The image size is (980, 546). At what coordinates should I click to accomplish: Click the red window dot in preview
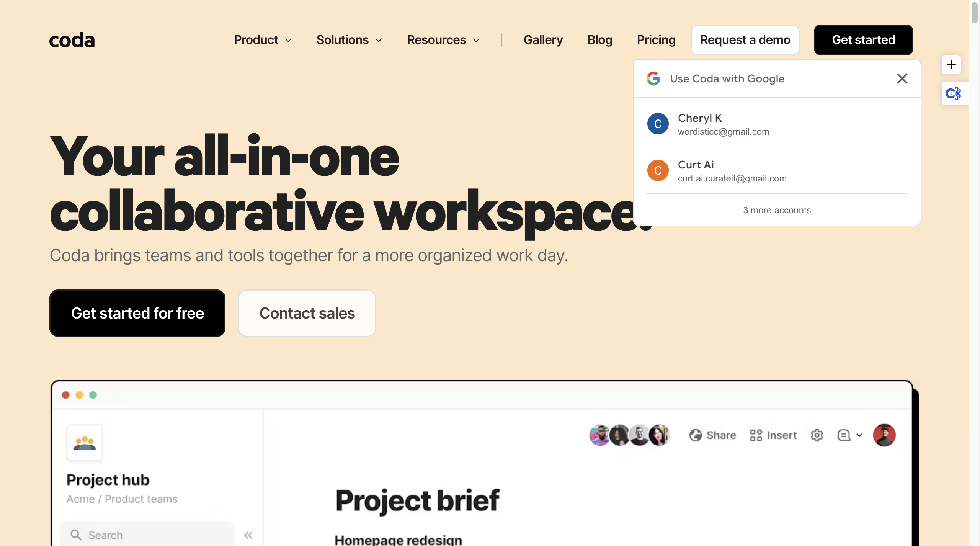[x=65, y=395]
